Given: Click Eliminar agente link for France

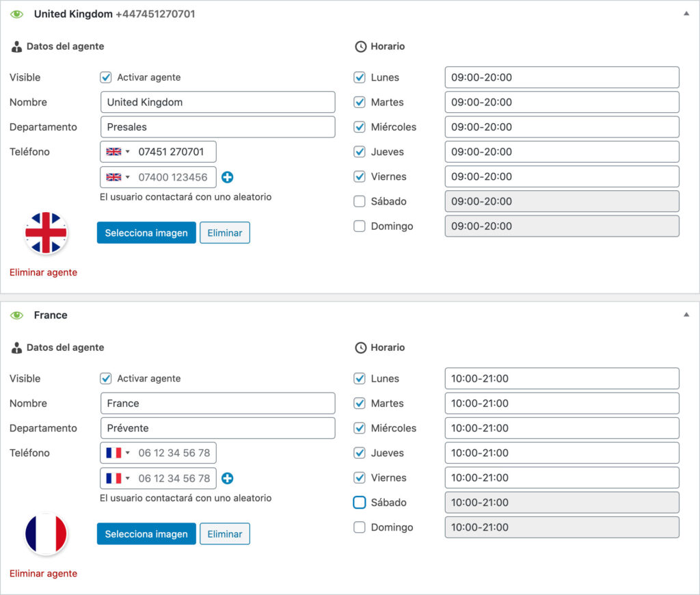Looking at the screenshot, I should 43,573.
